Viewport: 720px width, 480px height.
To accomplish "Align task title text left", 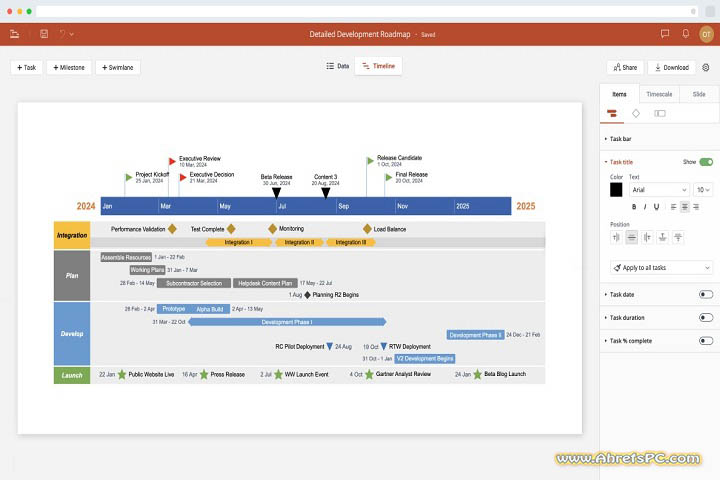I will (673, 207).
